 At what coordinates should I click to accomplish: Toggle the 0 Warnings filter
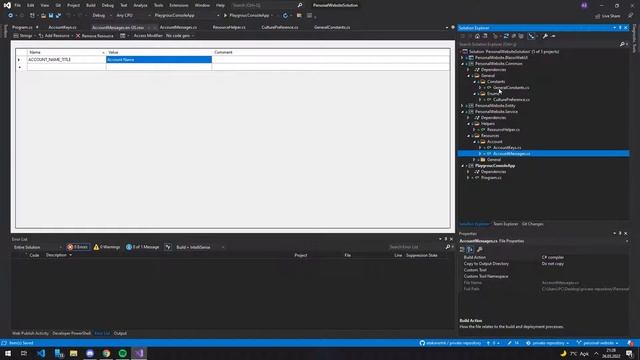click(107, 247)
